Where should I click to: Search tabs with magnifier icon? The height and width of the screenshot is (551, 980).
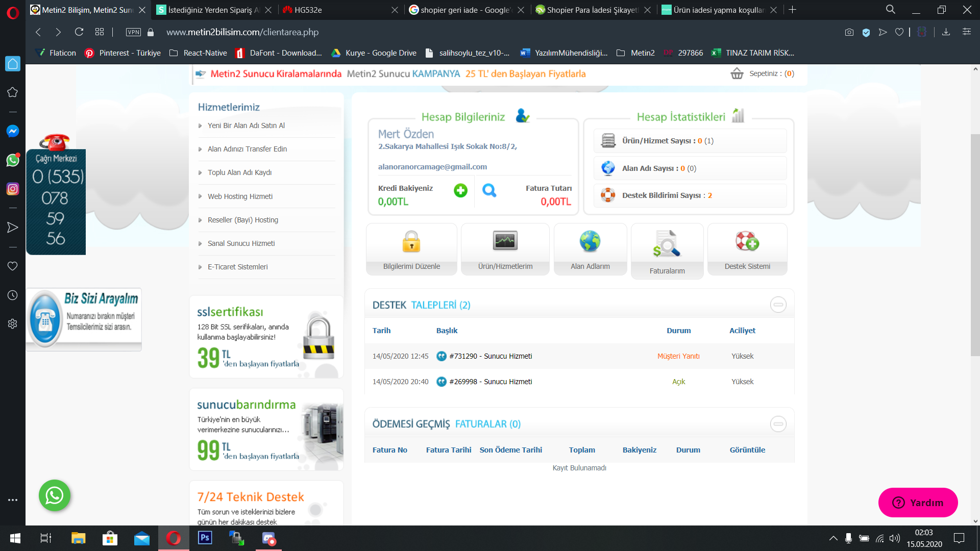pyautogui.click(x=891, y=10)
